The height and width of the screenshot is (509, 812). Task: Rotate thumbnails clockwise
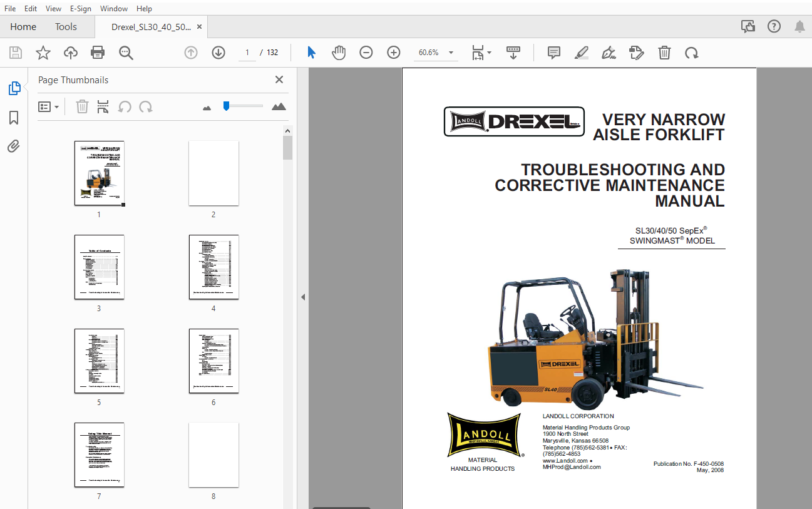pos(146,106)
